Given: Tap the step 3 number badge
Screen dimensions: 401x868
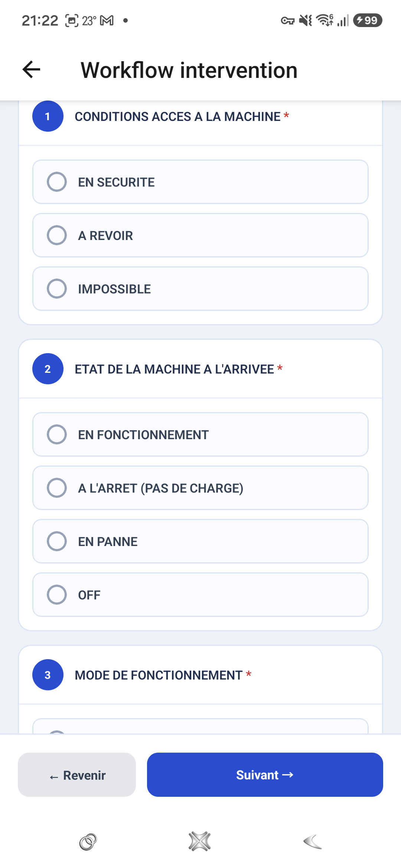Looking at the screenshot, I should pyautogui.click(x=48, y=675).
